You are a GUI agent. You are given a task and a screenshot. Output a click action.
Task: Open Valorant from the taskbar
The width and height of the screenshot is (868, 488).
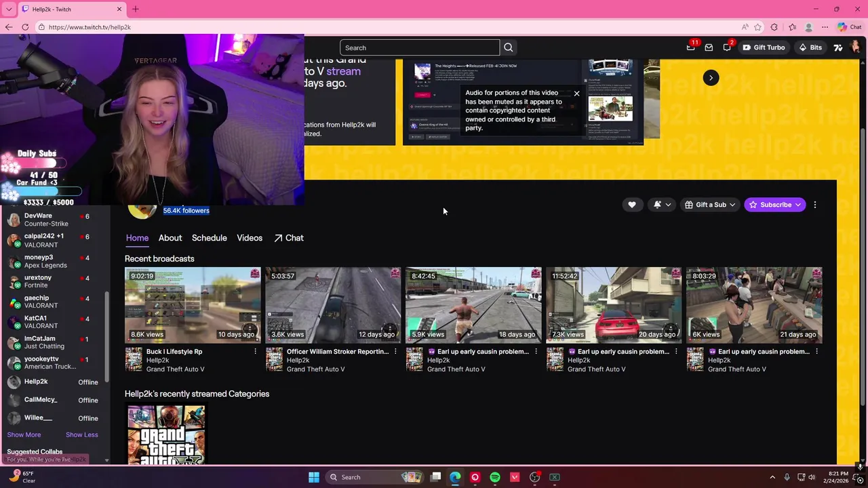[515, 477]
